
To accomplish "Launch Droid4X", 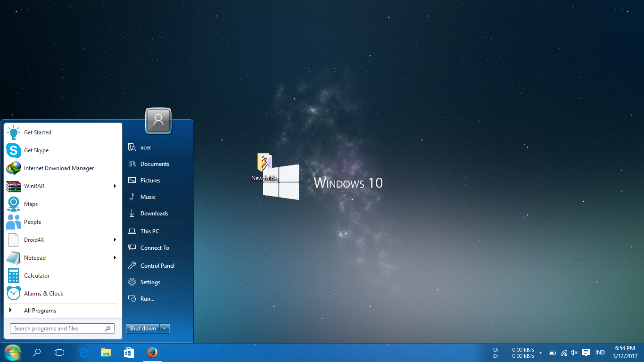I will coord(63,240).
